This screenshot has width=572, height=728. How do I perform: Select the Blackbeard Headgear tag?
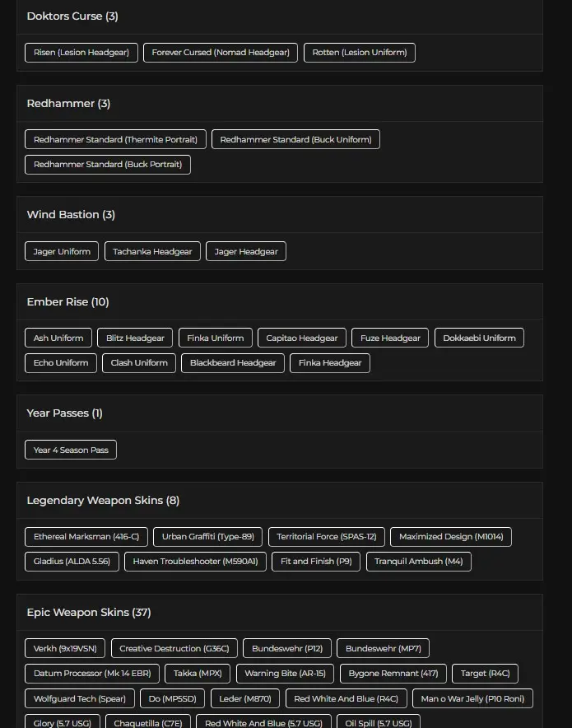pyautogui.click(x=233, y=363)
